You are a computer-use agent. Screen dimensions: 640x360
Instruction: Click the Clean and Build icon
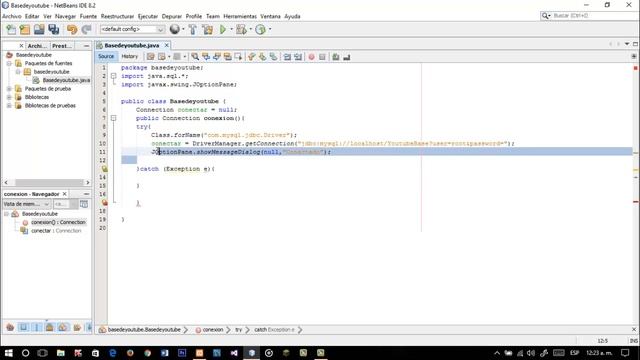[207, 29]
